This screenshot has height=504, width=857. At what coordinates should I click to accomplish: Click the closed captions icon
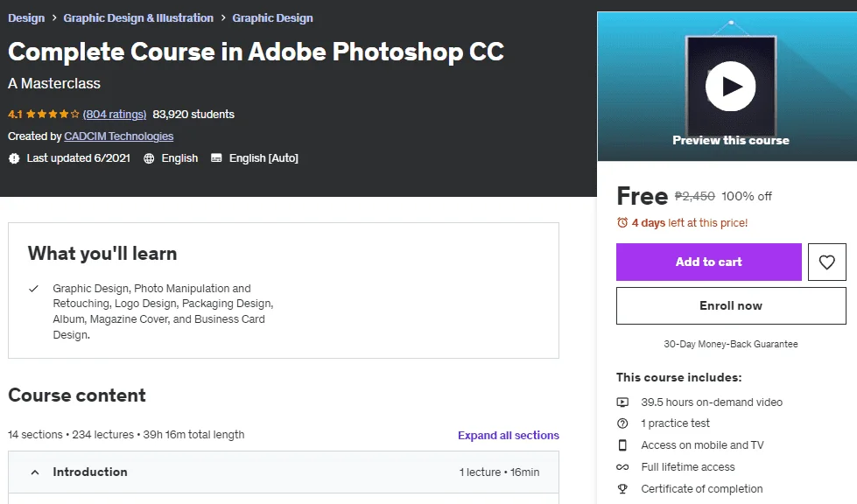pos(216,157)
